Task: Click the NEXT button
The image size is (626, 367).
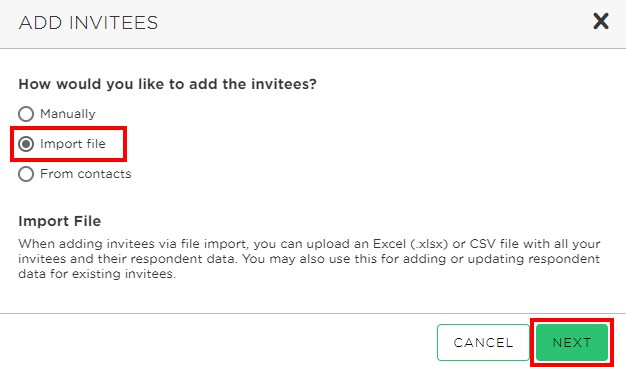Action: coord(572,342)
